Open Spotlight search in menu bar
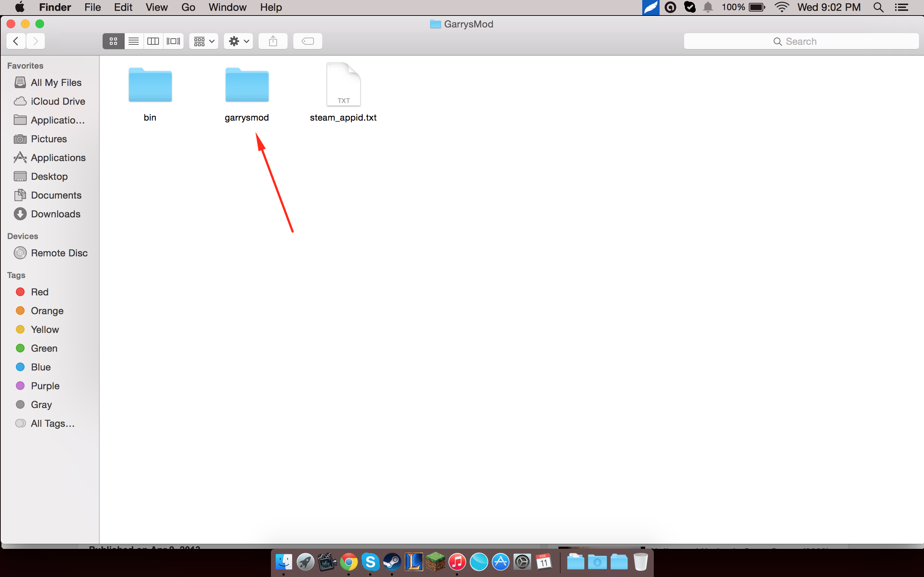The image size is (924, 577). (x=878, y=7)
